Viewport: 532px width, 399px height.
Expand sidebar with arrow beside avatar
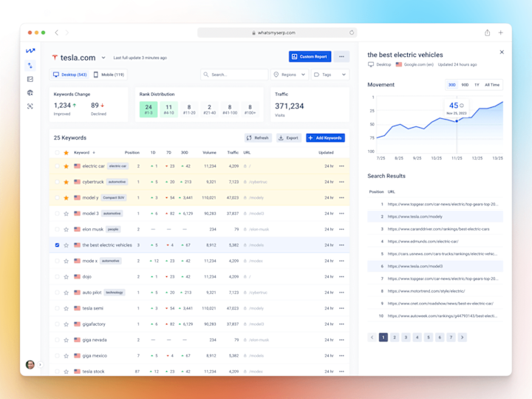click(x=41, y=365)
